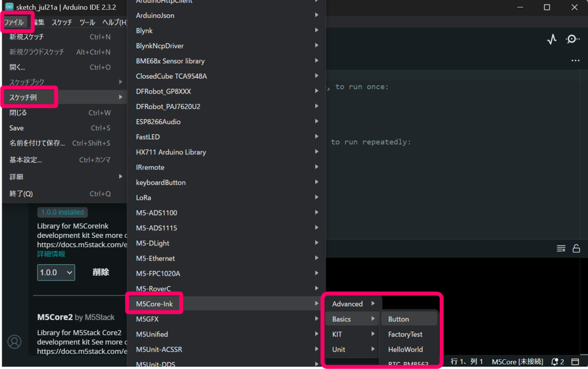Viewport: 588px width, 369px height.
Task: Open the Button example sketch
Action: [x=409, y=319]
